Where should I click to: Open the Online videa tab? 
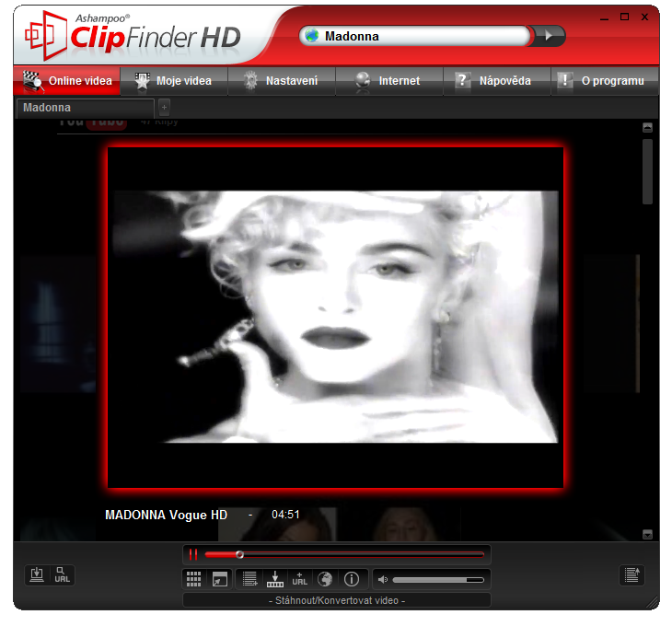pyautogui.click(x=67, y=81)
